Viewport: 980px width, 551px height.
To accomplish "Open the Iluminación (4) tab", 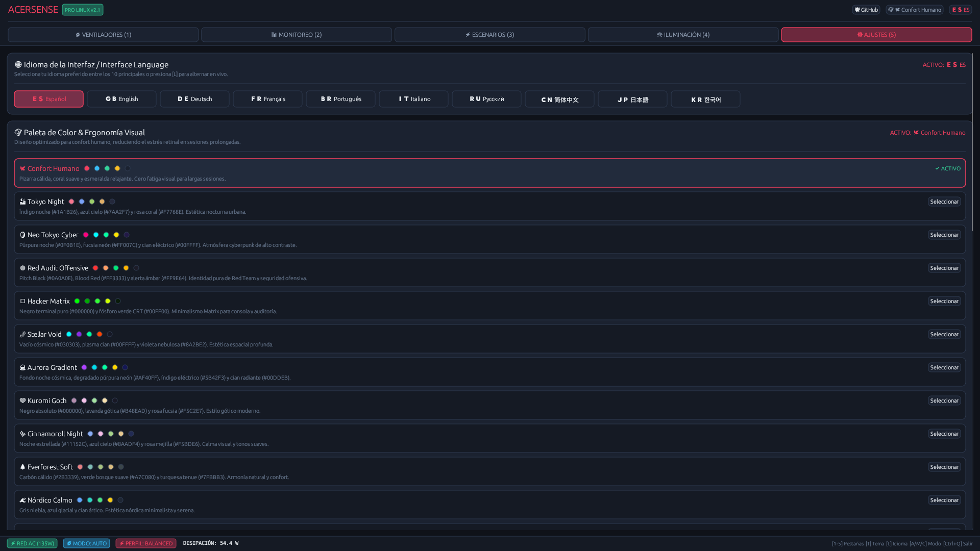I will point(683,35).
